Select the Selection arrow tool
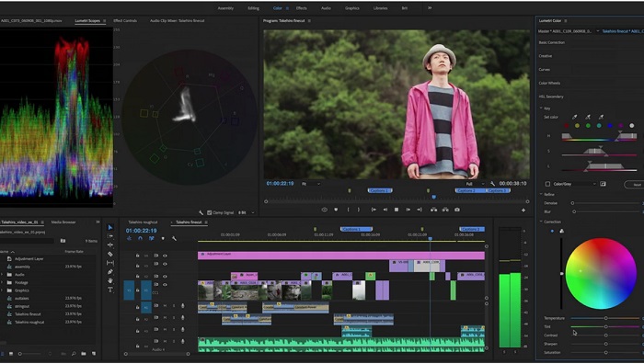This screenshot has height=364, width=644. click(x=110, y=227)
